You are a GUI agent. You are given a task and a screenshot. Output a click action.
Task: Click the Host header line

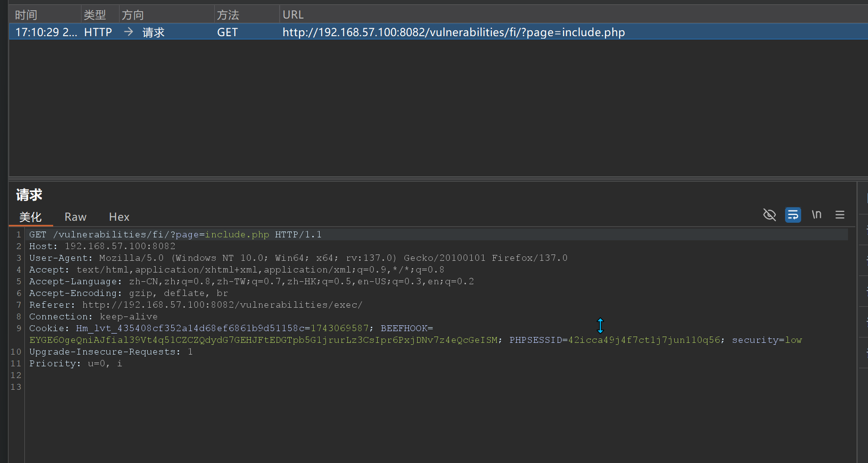point(102,246)
